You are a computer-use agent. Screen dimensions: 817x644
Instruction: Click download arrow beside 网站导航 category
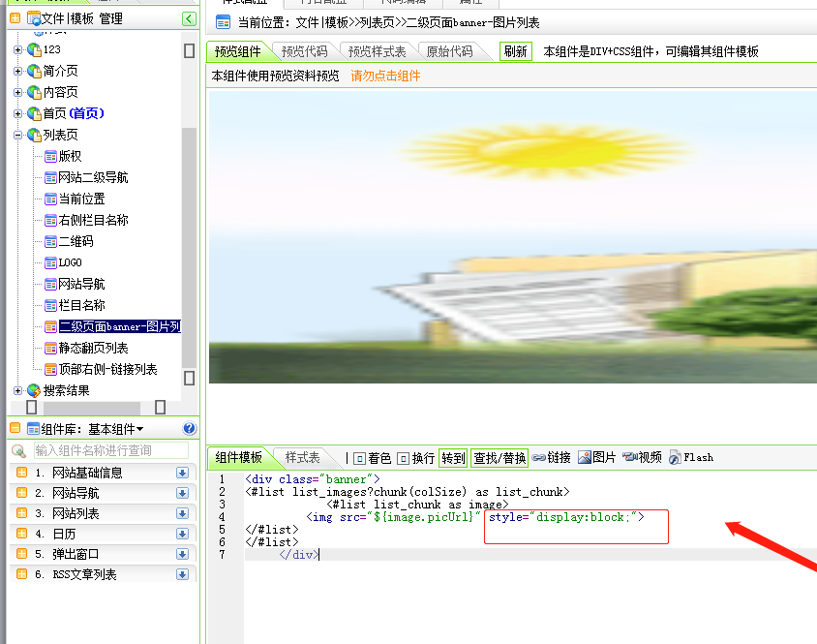[x=182, y=493]
